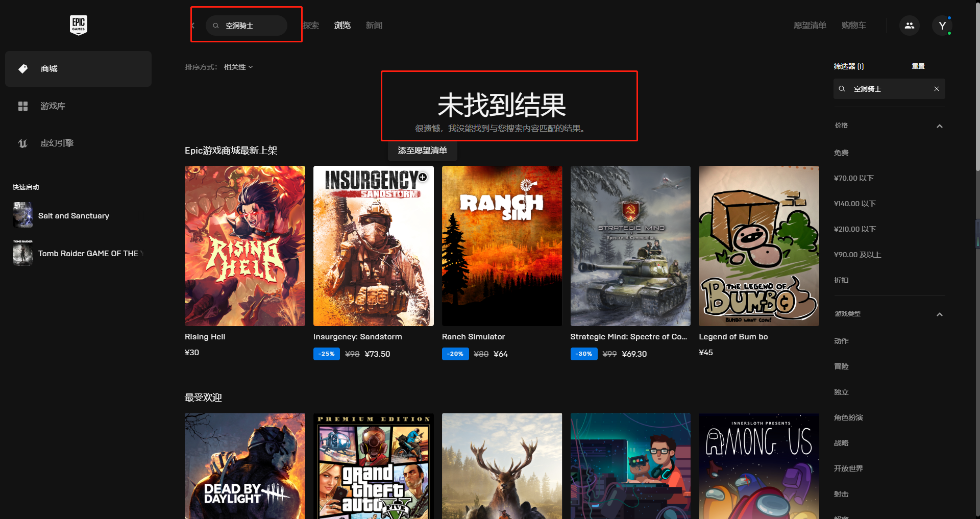Viewport: 980px width, 519px height.
Task: Open sort by 相关性 dropdown
Action: tap(238, 67)
